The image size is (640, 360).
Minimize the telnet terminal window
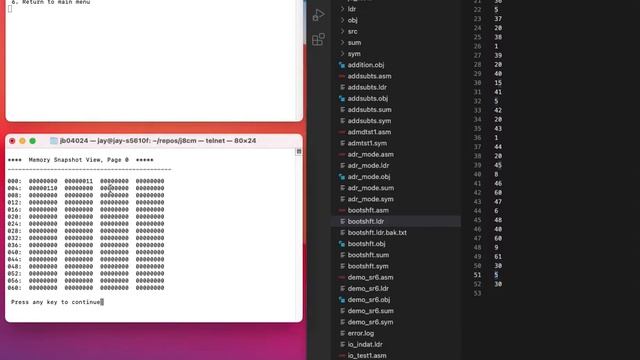[22, 141]
